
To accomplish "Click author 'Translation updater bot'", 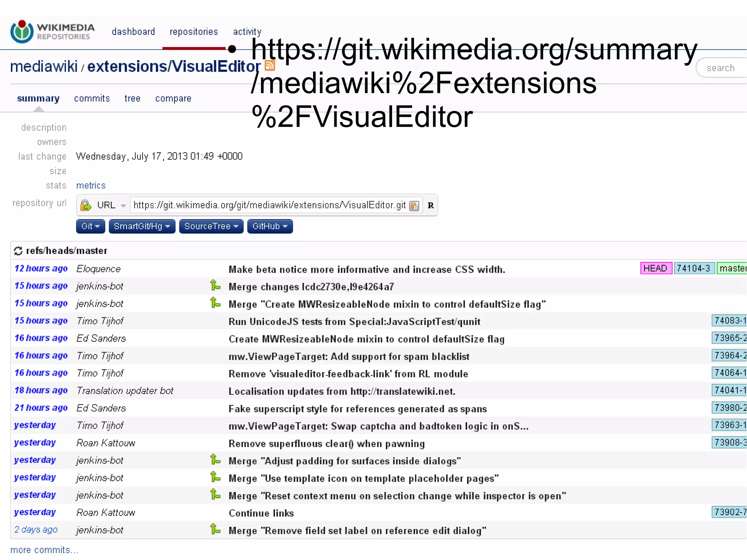I will 125,391.
